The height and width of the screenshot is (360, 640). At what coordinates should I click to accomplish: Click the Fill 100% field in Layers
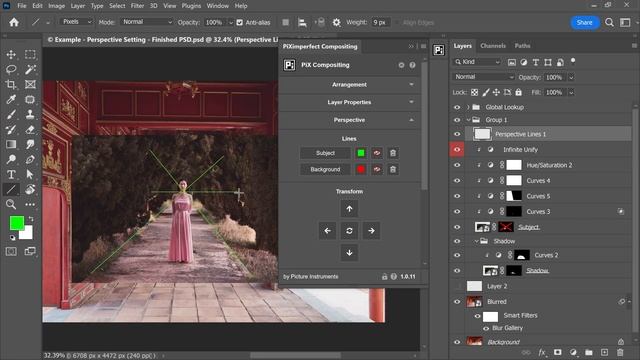554,92
